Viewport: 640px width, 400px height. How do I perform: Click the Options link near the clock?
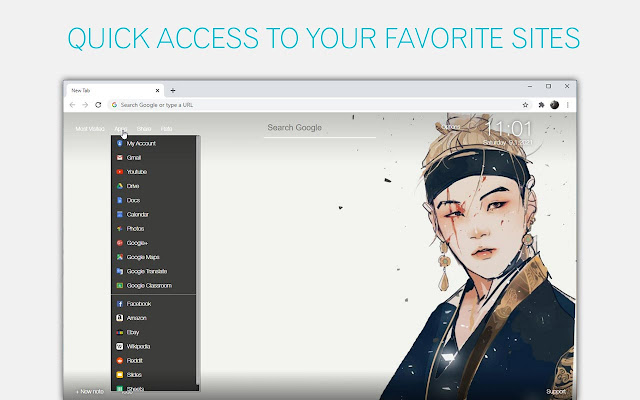[x=451, y=127]
